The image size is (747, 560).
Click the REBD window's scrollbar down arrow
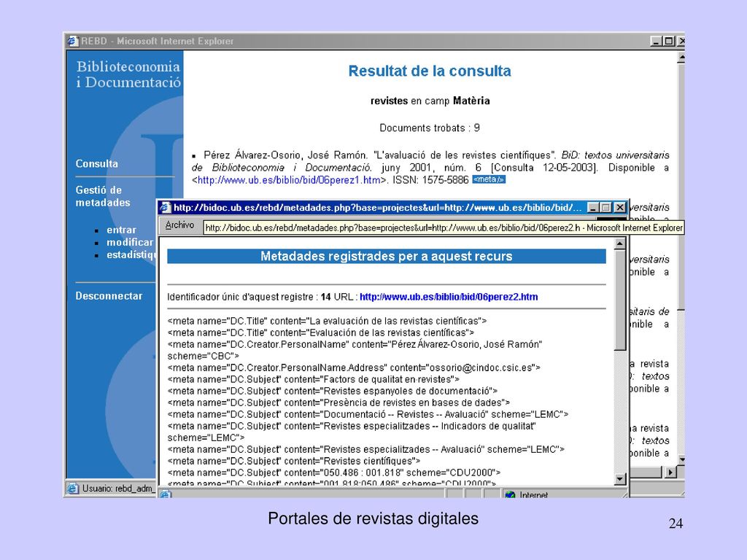tap(681, 460)
